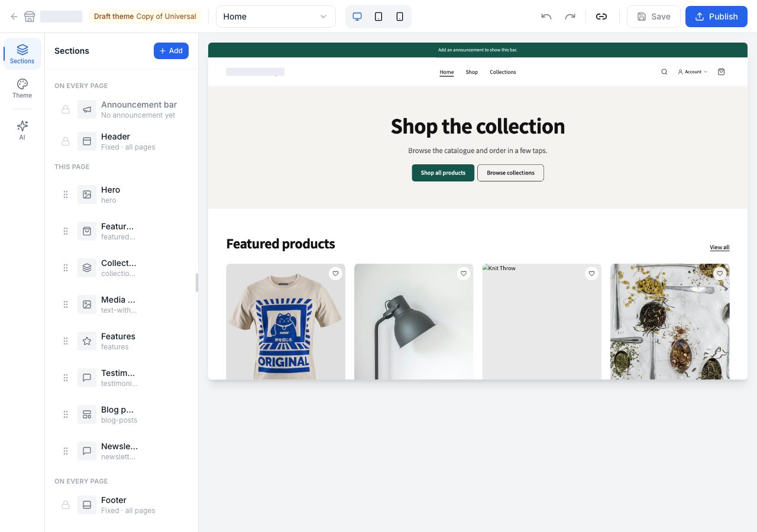Image resolution: width=757 pixels, height=532 pixels.
Task: Switch to mobile preview
Action: tap(400, 17)
